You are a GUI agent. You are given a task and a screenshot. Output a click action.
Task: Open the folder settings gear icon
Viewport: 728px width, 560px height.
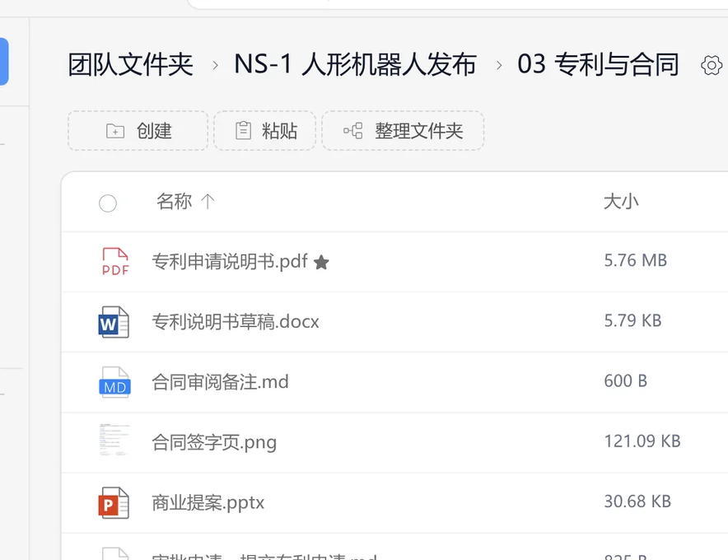pos(712,65)
